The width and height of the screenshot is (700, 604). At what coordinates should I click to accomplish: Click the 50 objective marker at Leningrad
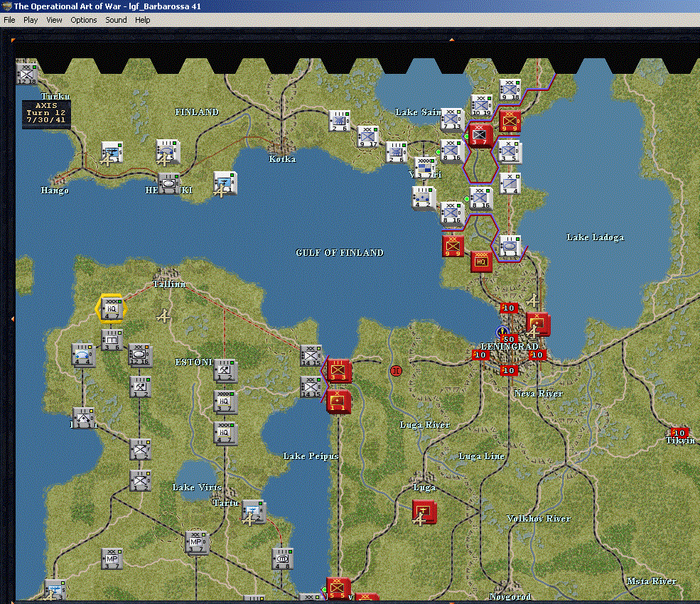pos(509,339)
